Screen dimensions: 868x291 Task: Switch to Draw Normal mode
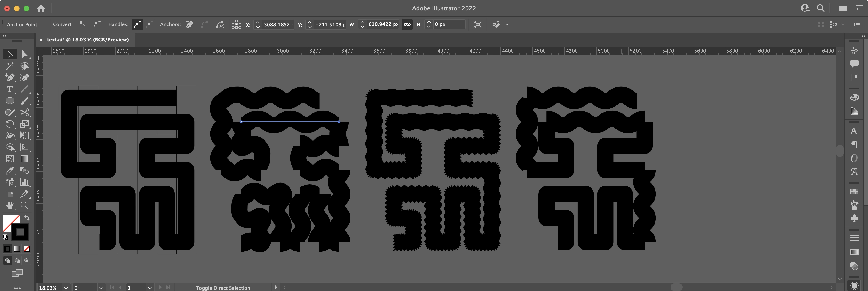(x=7, y=260)
